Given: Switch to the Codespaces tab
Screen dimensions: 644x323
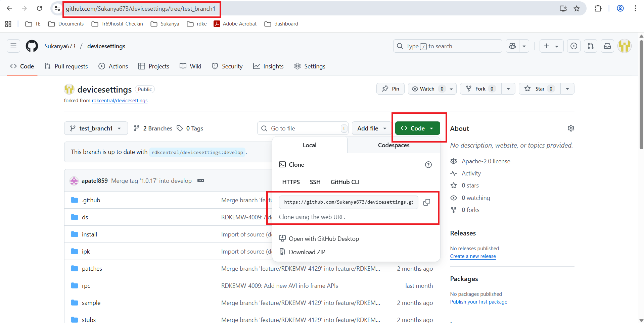Looking at the screenshot, I should (x=394, y=145).
